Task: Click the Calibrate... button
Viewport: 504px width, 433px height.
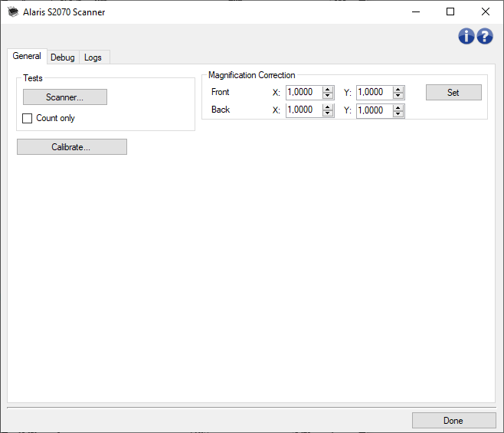Action: (x=72, y=147)
